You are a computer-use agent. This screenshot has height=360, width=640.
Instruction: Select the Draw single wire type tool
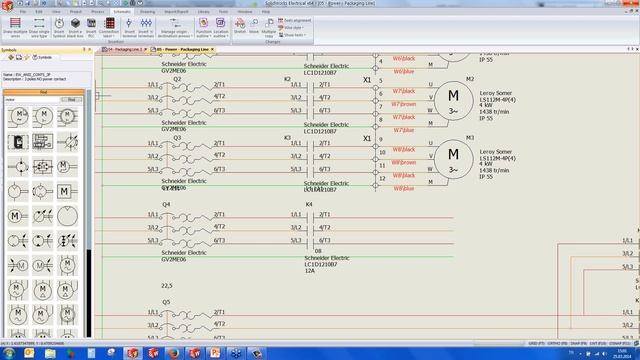39,28
